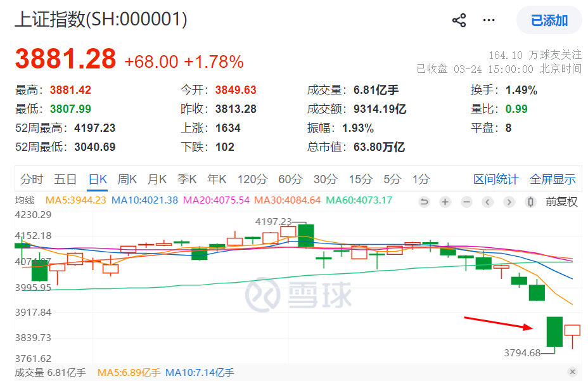Screen dimensions: 588x381
Task: Open 区间统计 range statistics
Action: [x=495, y=179]
